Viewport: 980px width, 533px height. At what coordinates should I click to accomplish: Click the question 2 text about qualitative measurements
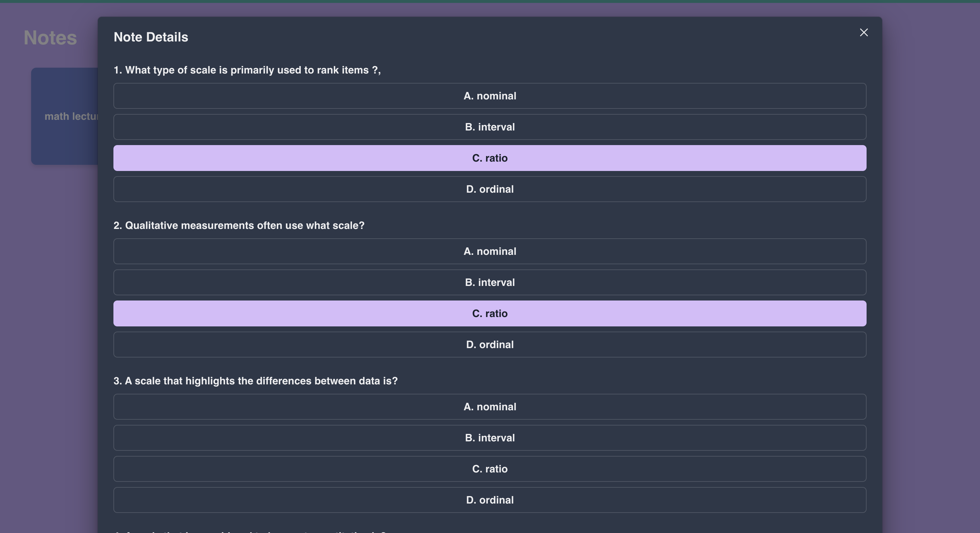(x=239, y=225)
